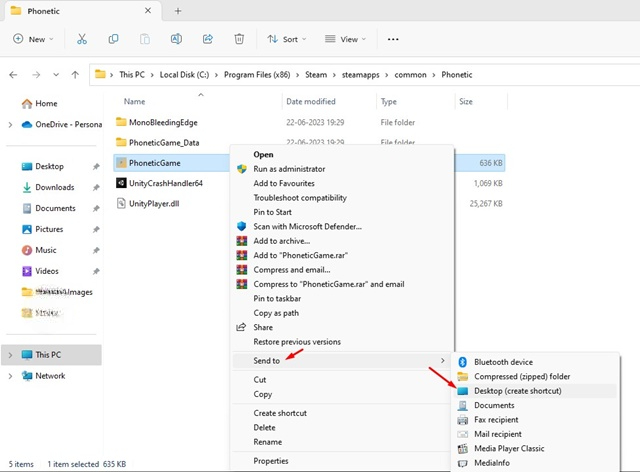This screenshot has width=640, height=472.
Task: Open Downloads in Quick access
Action: pos(48,187)
